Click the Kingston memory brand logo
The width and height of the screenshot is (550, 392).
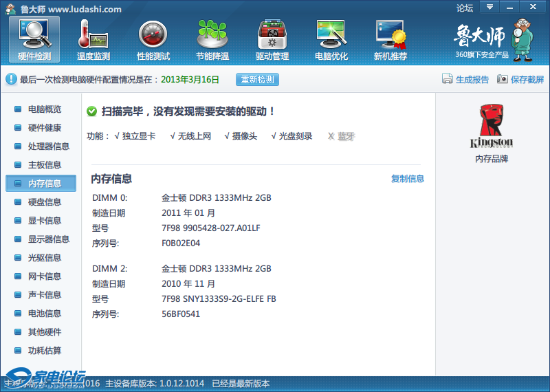point(492,127)
